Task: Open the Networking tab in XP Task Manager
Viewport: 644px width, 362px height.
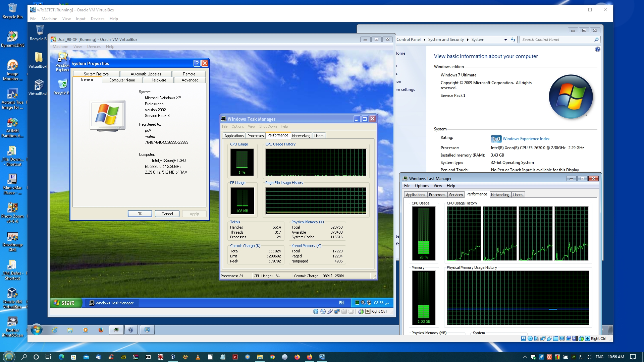Action: tap(301, 136)
